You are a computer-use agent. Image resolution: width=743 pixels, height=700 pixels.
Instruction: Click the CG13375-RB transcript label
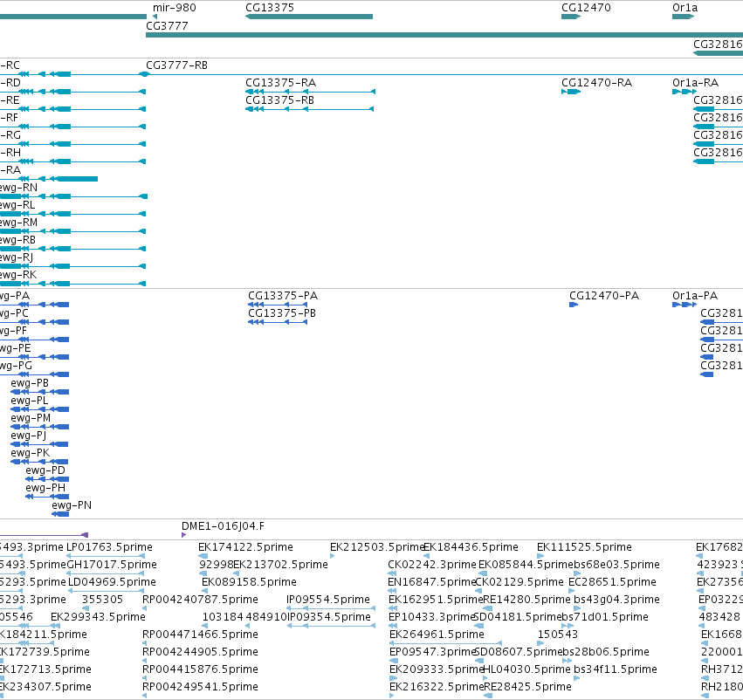coord(279,100)
